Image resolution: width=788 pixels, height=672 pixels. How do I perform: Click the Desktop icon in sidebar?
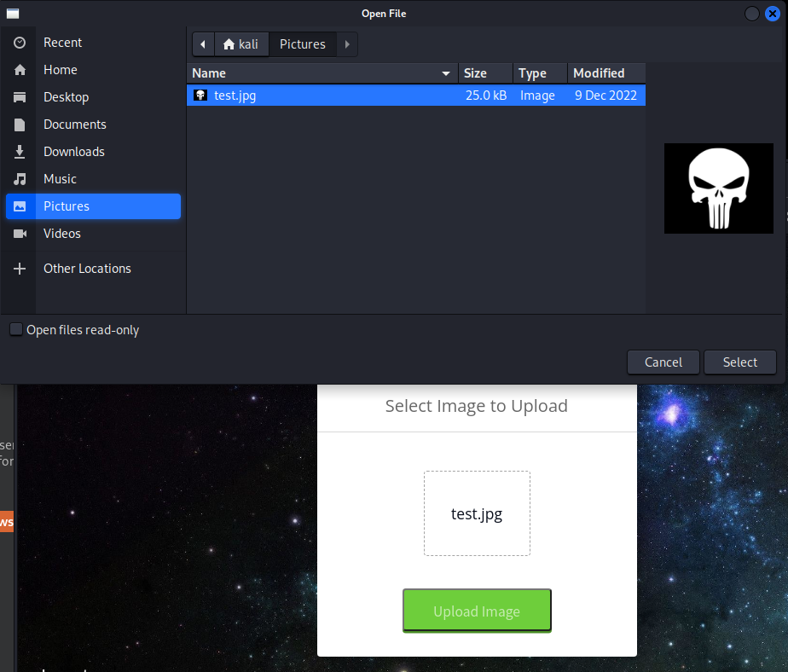(x=20, y=97)
